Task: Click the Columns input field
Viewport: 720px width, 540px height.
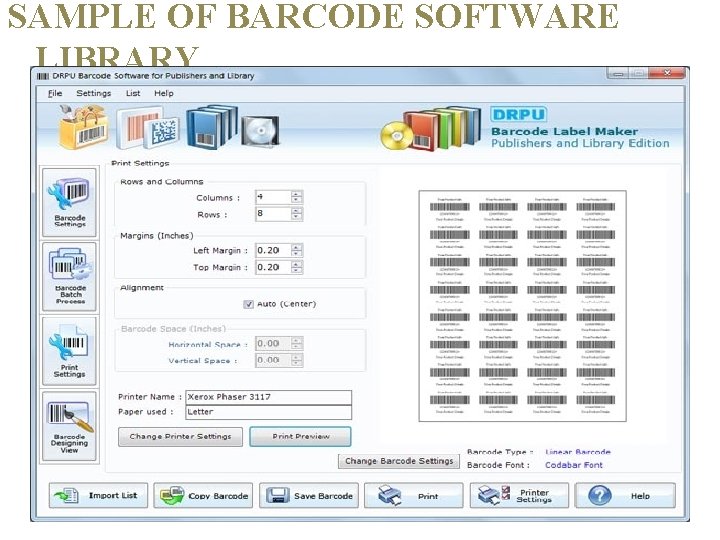Action: point(273,197)
